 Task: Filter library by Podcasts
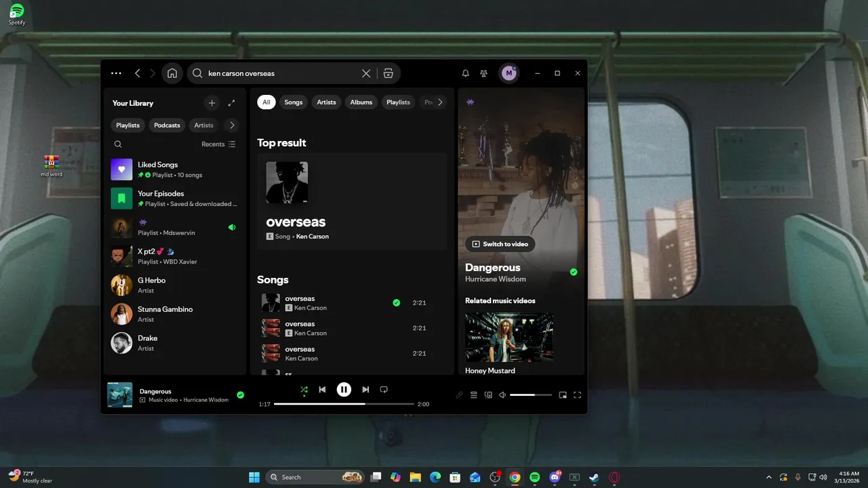167,125
